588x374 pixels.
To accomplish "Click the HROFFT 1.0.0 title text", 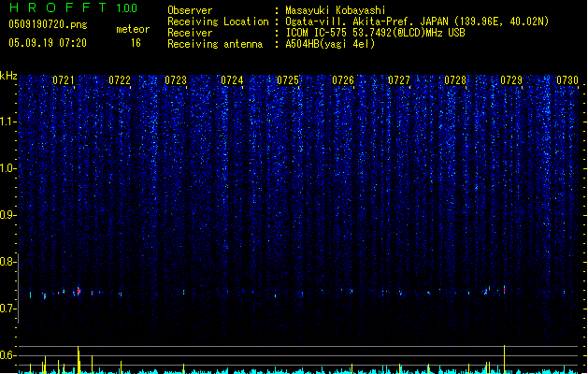I will (x=73, y=7).
